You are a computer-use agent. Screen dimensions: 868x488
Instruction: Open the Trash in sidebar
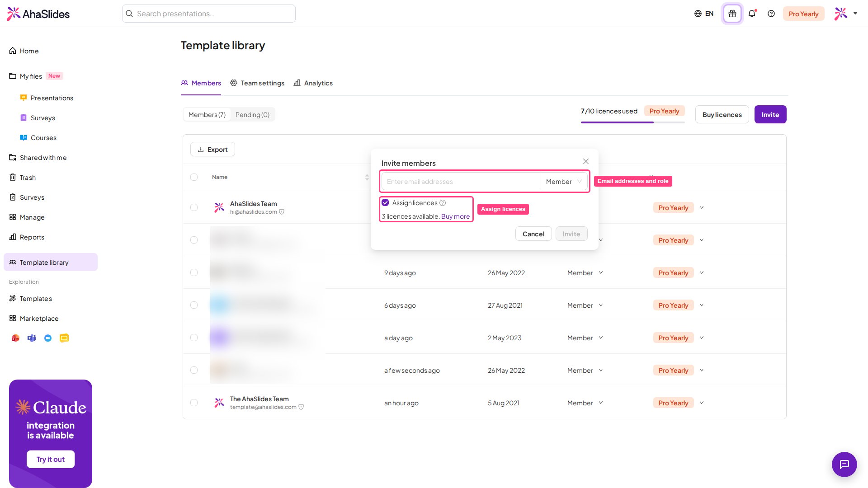23,178
